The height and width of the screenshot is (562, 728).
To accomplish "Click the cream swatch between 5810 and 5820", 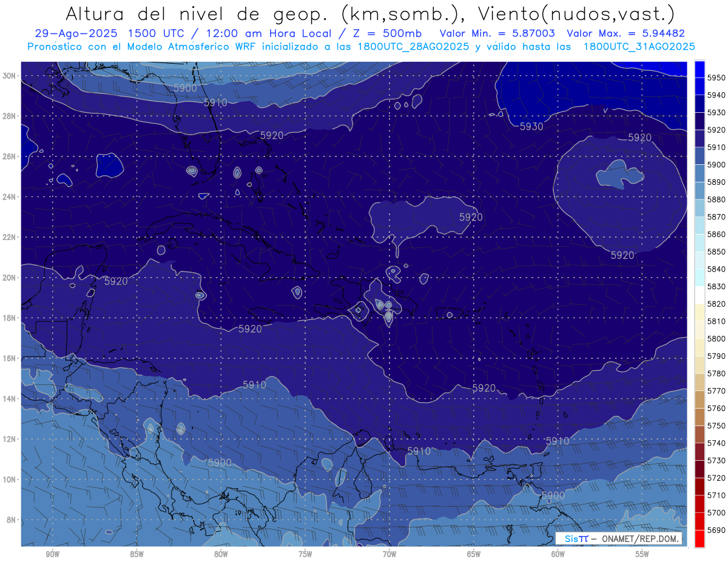I will point(699,312).
